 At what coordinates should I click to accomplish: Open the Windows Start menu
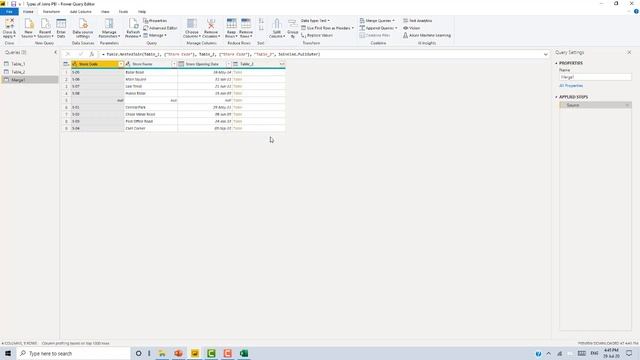[x=8, y=353]
